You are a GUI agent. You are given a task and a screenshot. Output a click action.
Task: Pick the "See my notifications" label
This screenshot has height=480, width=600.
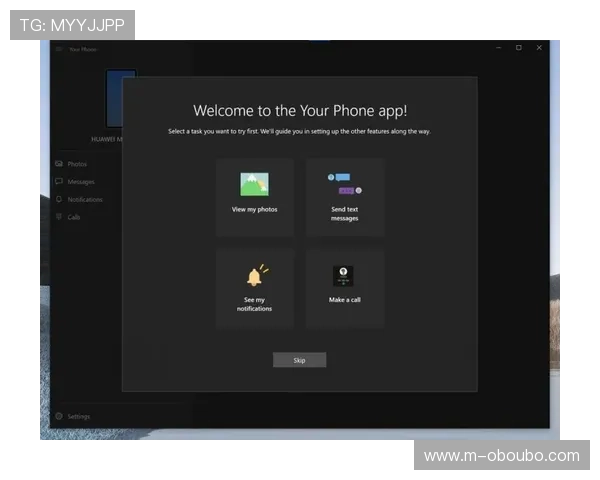click(x=254, y=304)
